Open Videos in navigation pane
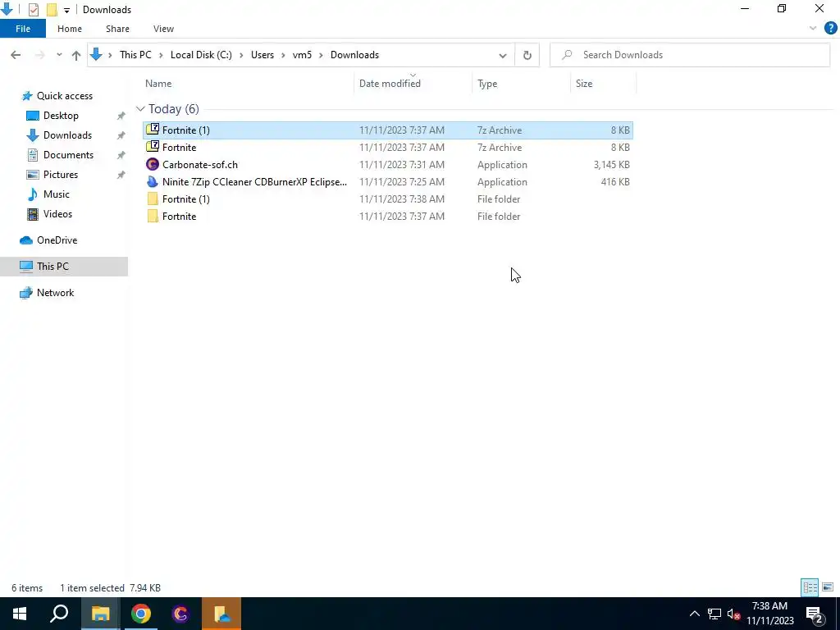Screen dimensions: 840x630 click(x=57, y=214)
